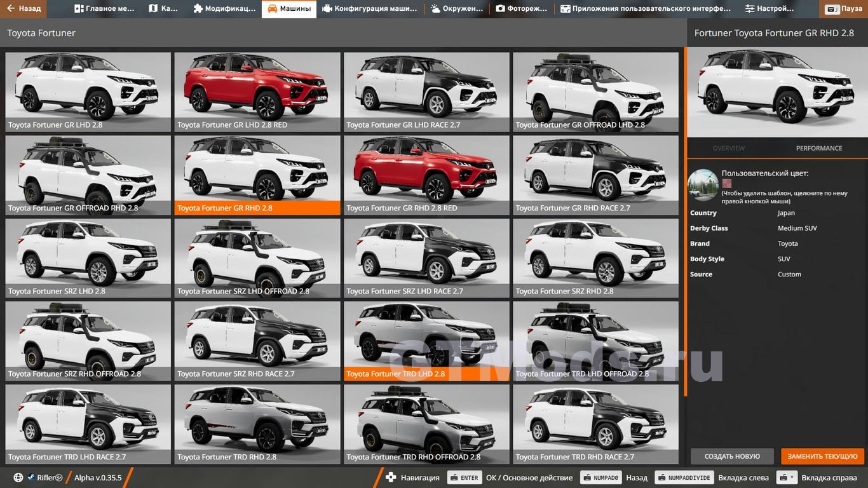This screenshot has width=868, height=488.
Task: Select Toyota Fortuner SRZ LHD 2.8
Action: pyautogui.click(x=88, y=259)
